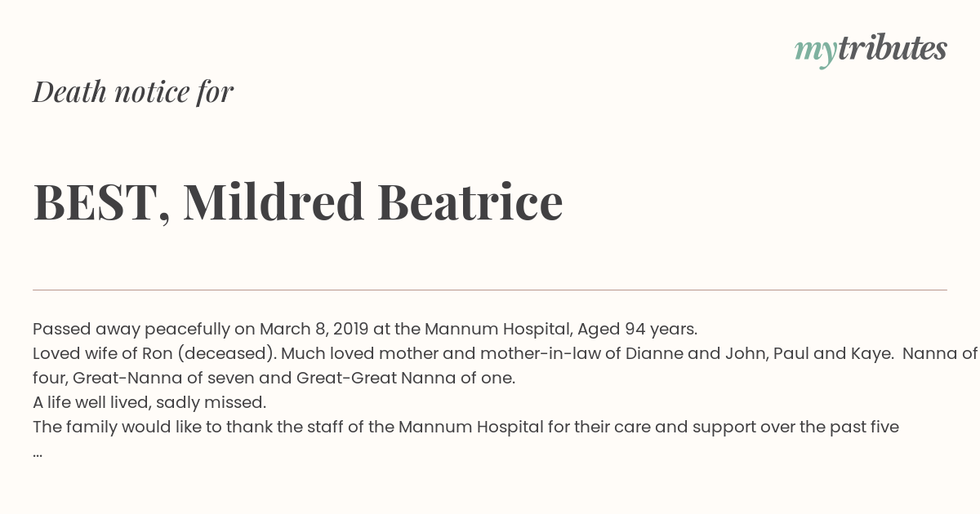Click the text "A life well lived, sadly missed."

click(149, 402)
